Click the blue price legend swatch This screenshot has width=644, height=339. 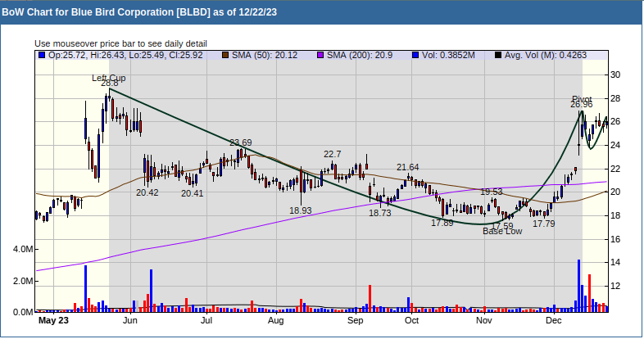(x=42, y=55)
